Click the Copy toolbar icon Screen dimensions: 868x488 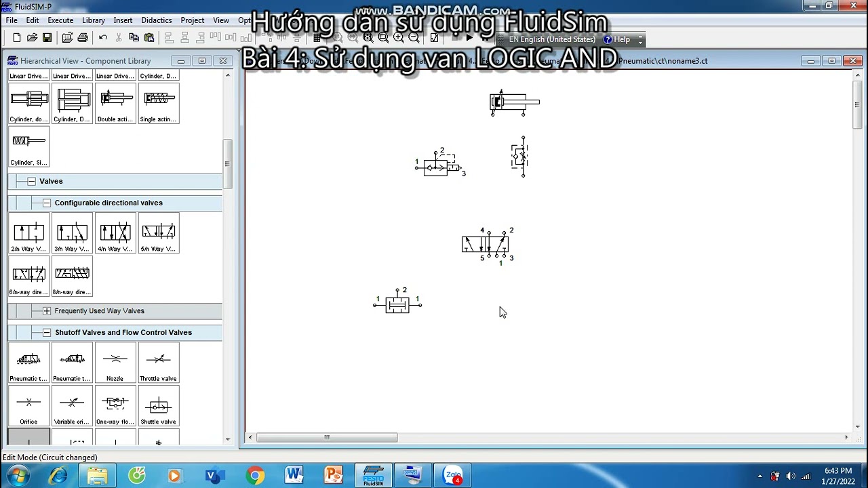click(x=134, y=38)
